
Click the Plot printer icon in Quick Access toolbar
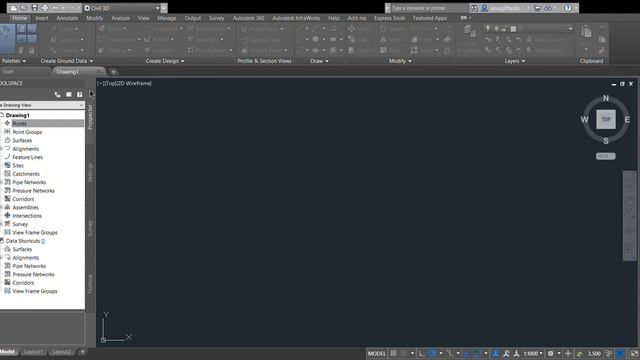(x=45, y=8)
